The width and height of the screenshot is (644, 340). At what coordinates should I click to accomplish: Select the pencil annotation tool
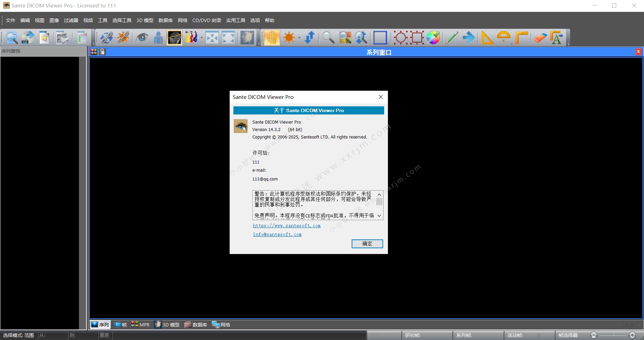click(451, 38)
